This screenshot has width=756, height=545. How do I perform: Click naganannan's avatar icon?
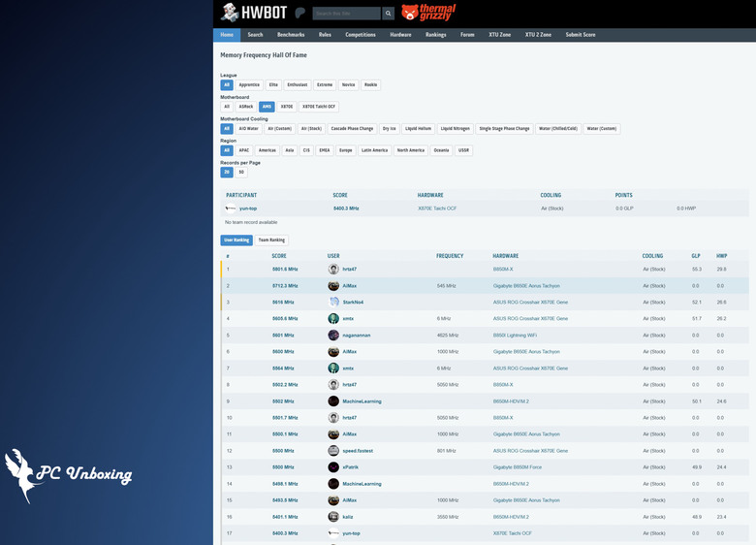point(333,335)
